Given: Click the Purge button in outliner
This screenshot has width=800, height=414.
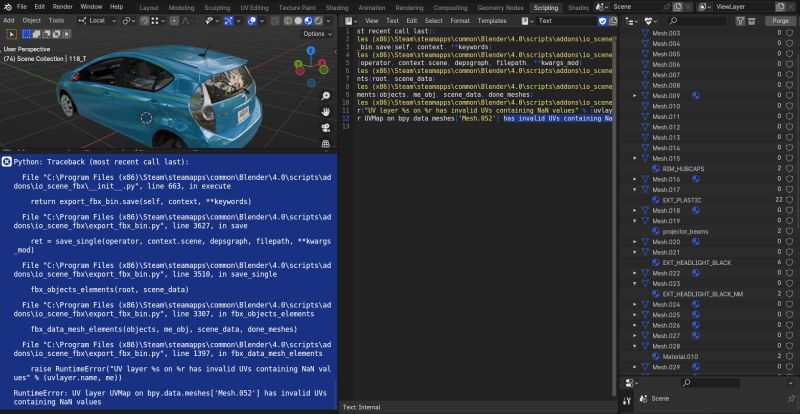Looking at the screenshot, I should (780, 21).
